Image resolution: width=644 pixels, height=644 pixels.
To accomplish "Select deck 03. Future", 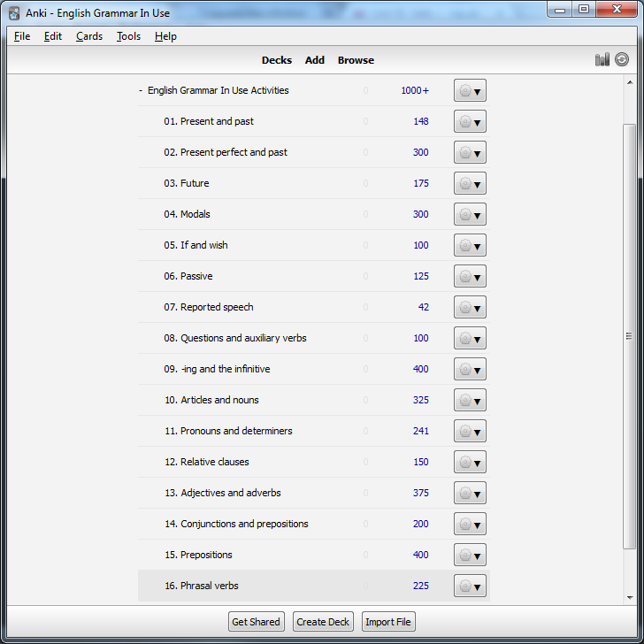I will click(187, 183).
